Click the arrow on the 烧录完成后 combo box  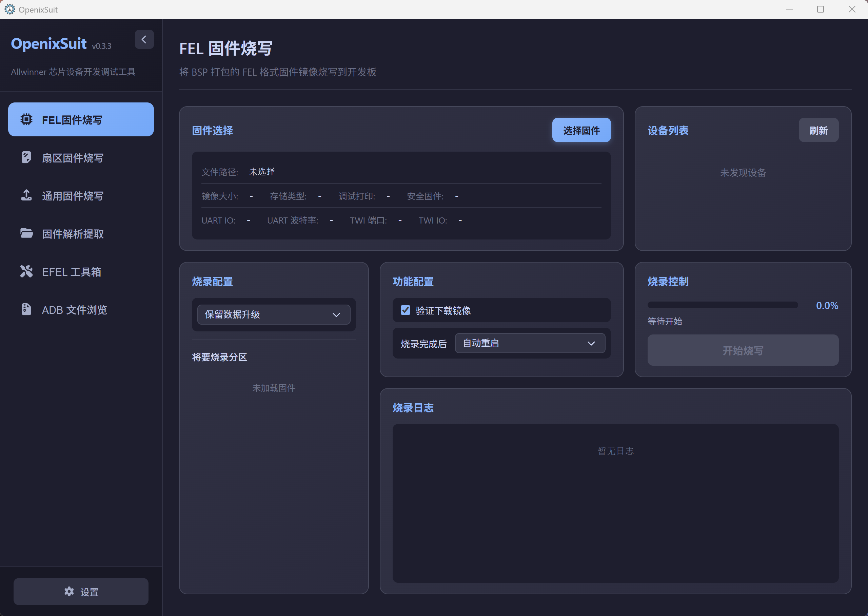(591, 344)
